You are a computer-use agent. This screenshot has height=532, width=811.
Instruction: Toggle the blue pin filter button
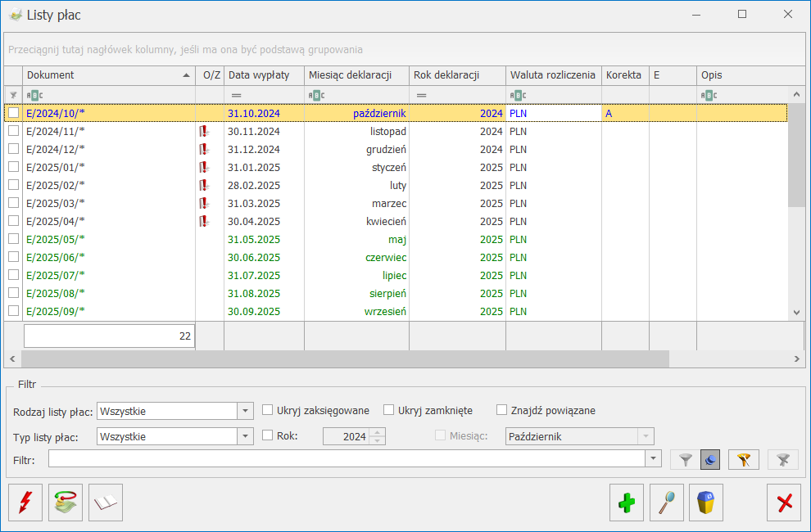710,460
